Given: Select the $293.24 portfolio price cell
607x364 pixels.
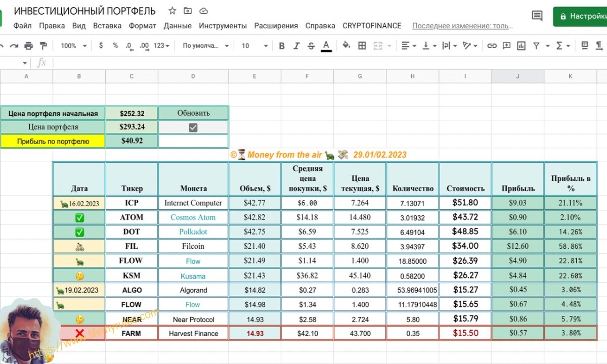Looking at the screenshot, I should tap(132, 127).
